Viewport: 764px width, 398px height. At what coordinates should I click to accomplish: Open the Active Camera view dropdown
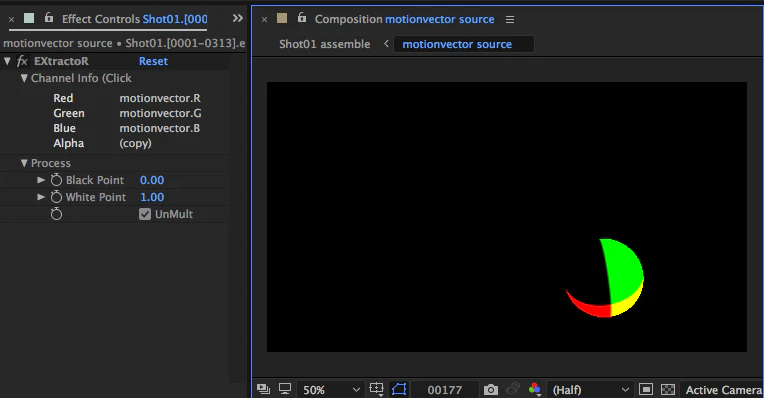723,390
